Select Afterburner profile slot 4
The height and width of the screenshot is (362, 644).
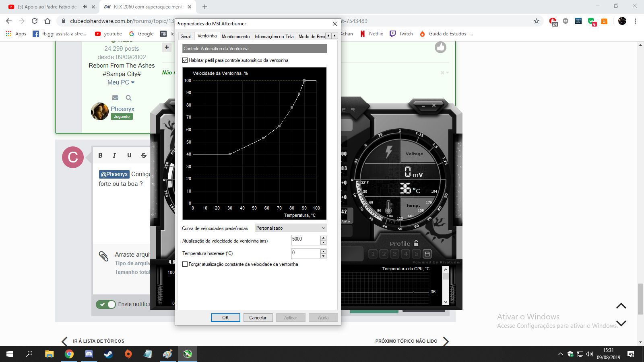pos(406,254)
